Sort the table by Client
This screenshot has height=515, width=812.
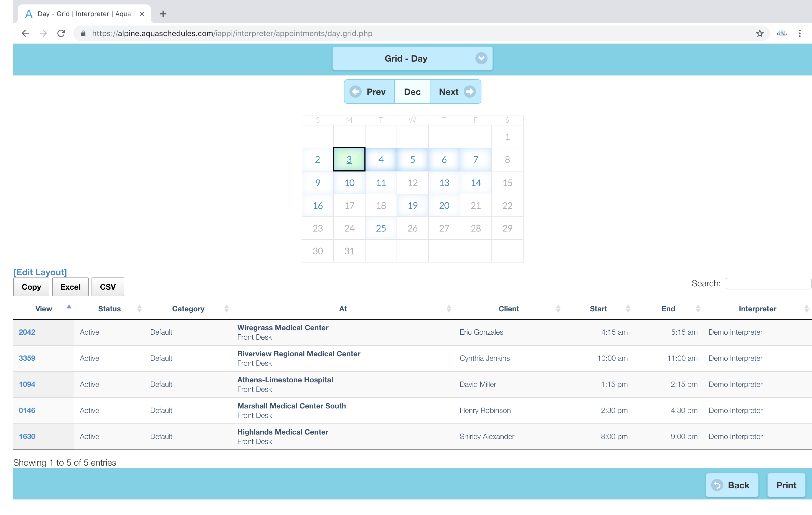pos(509,309)
